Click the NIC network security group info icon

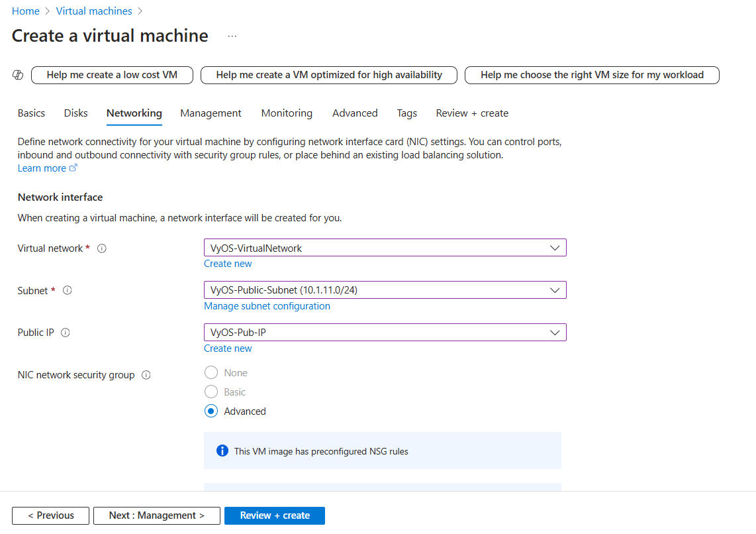click(x=147, y=374)
